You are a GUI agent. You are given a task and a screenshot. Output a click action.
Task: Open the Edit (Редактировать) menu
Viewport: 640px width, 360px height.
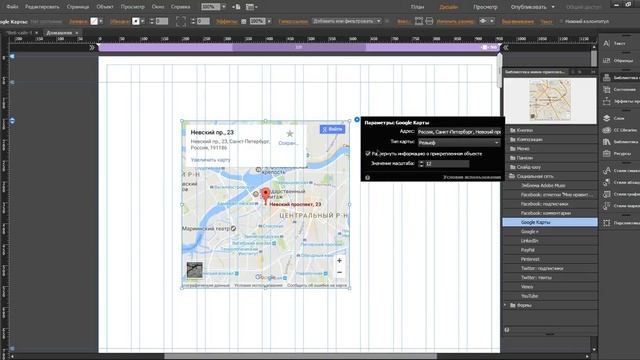pyautogui.click(x=42, y=7)
